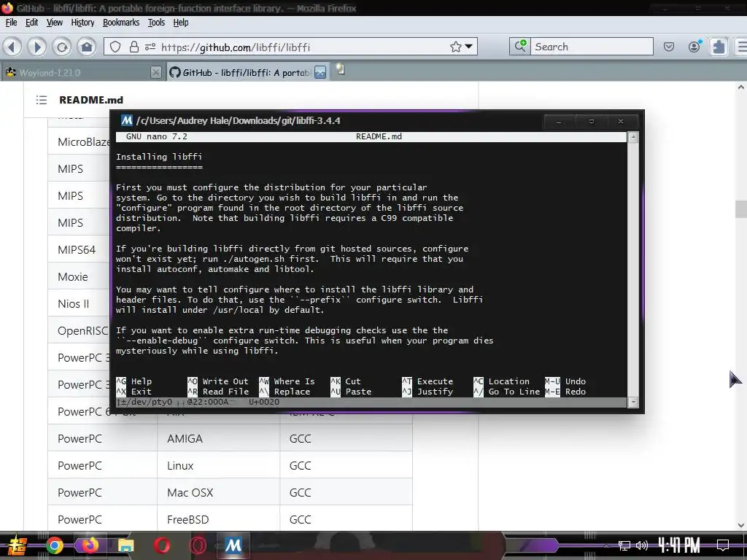747x560 pixels.
Task: Click the AMIGA table cell
Action: (219, 438)
